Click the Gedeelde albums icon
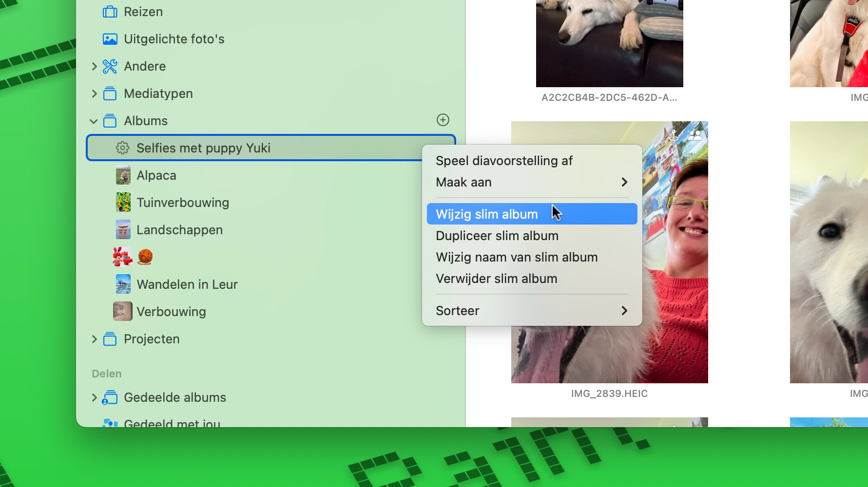 [110, 397]
